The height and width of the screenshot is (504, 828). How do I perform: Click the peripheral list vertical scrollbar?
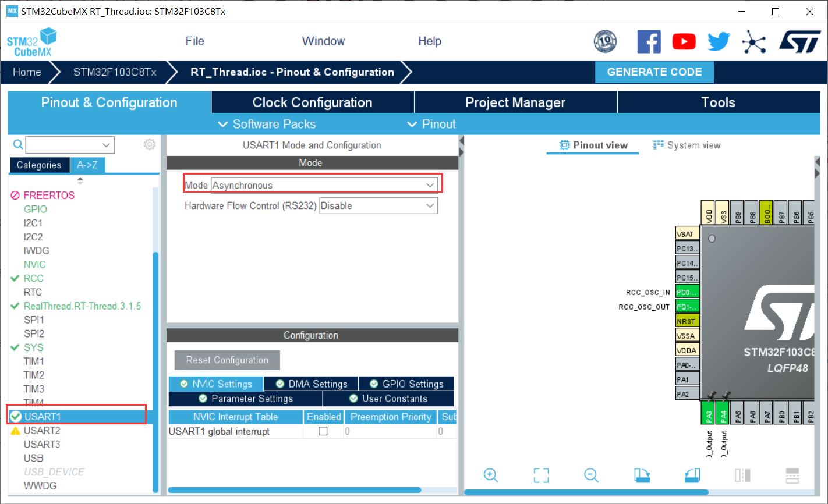[x=155, y=372]
